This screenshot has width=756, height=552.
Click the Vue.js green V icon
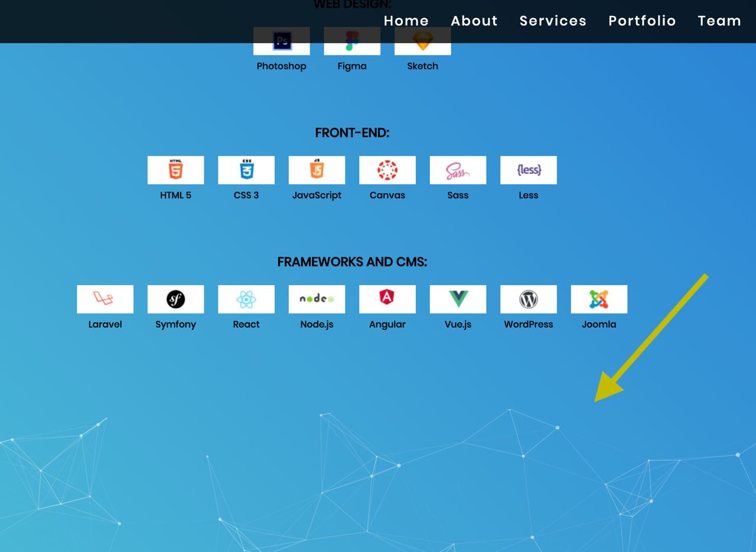pos(458,299)
